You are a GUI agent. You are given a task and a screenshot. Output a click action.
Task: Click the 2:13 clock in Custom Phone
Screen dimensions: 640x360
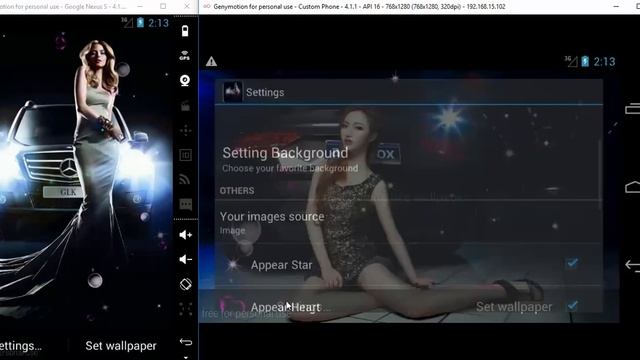click(604, 62)
